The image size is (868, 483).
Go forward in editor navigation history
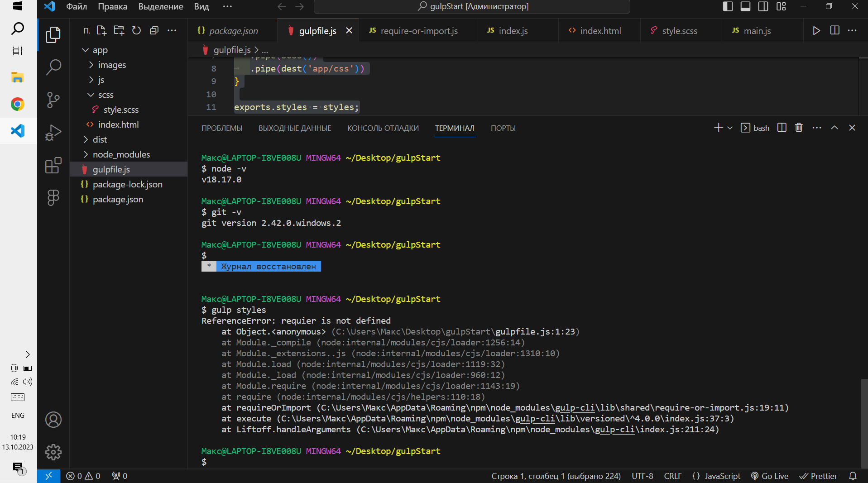(x=300, y=6)
